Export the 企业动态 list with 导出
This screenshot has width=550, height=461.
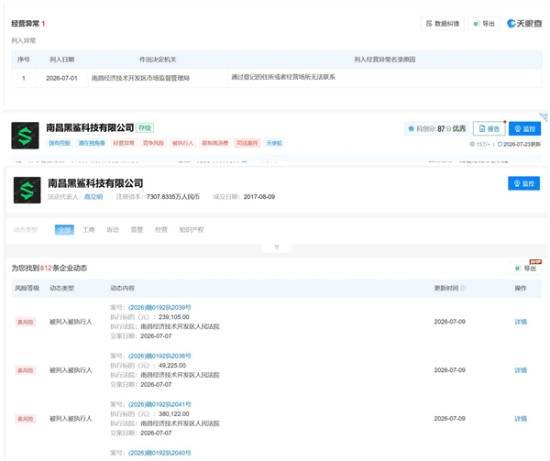pos(526,268)
